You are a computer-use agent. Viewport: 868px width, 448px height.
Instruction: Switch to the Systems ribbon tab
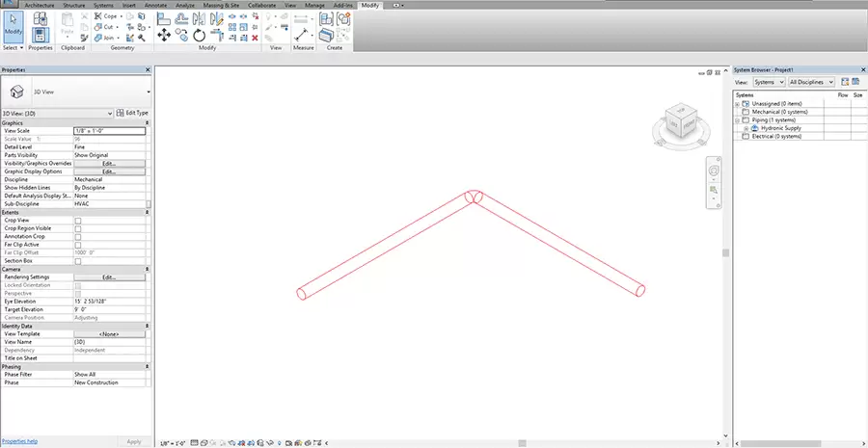pos(103,5)
